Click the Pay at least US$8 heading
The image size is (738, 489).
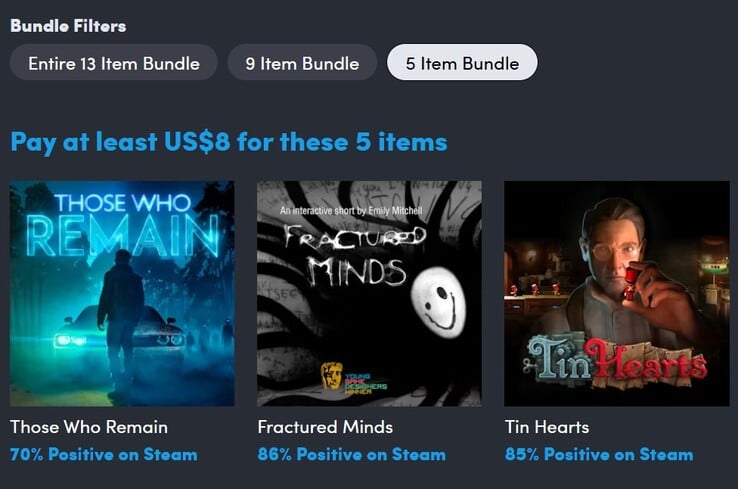tap(229, 142)
